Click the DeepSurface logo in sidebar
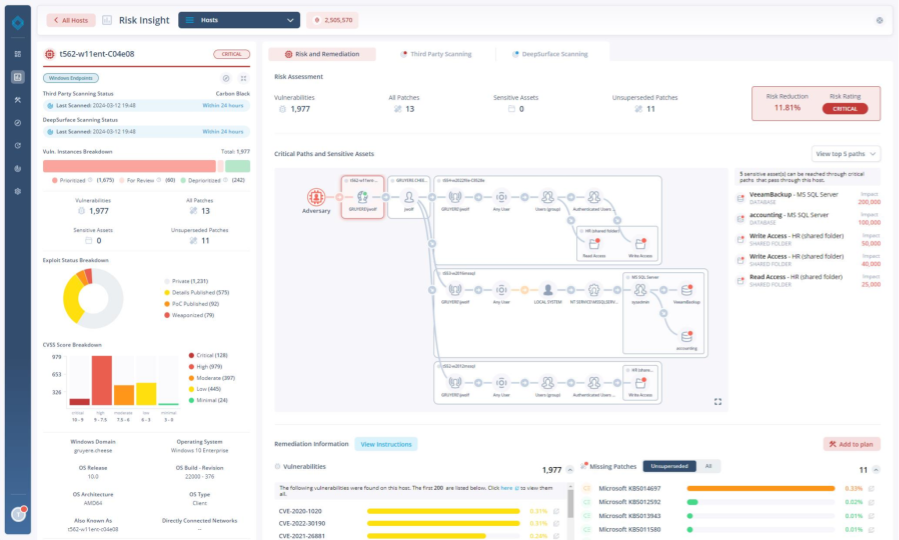 click(18, 22)
